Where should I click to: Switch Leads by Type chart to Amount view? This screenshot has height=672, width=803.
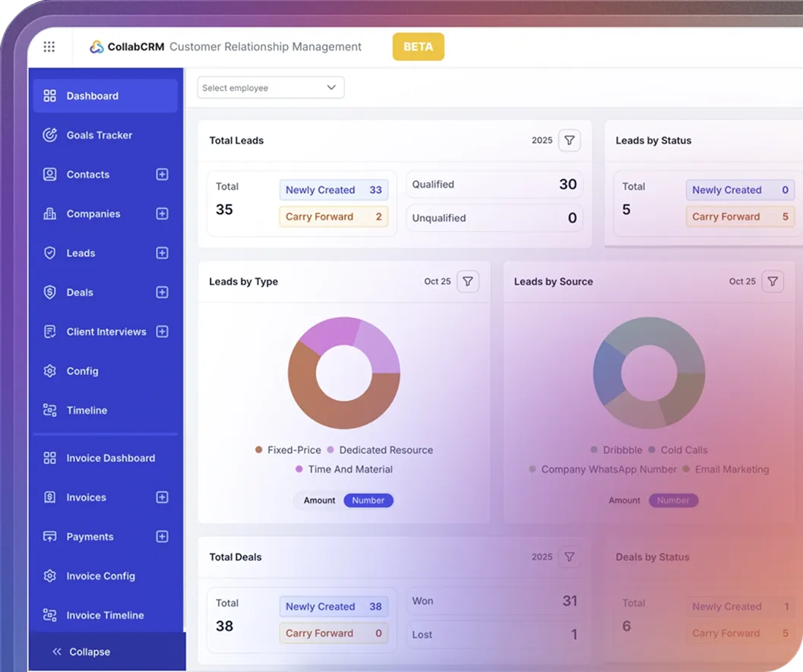[x=318, y=500]
